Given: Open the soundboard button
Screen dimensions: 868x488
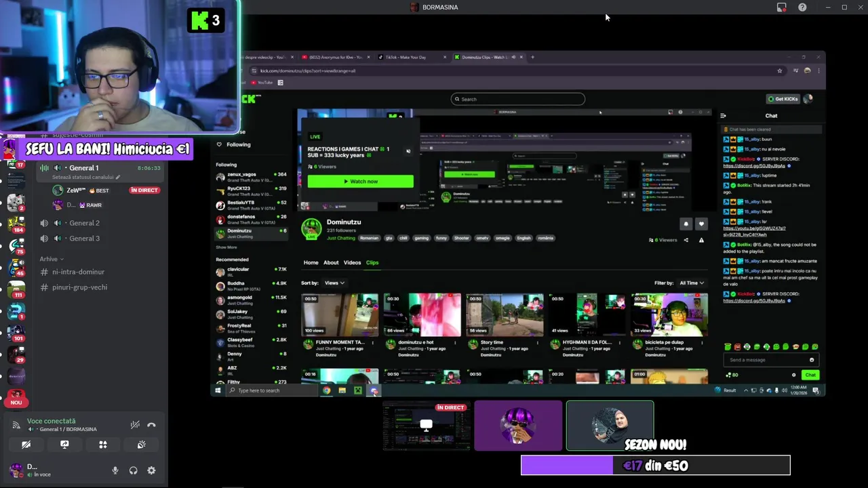Looking at the screenshot, I should (141, 445).
